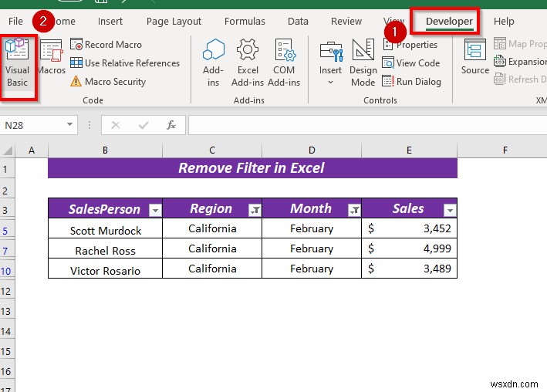Select column C header

212,150
